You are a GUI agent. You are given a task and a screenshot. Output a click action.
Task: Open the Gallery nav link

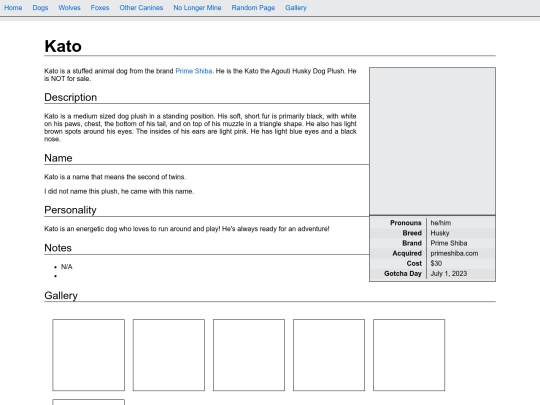pos(296,8)
